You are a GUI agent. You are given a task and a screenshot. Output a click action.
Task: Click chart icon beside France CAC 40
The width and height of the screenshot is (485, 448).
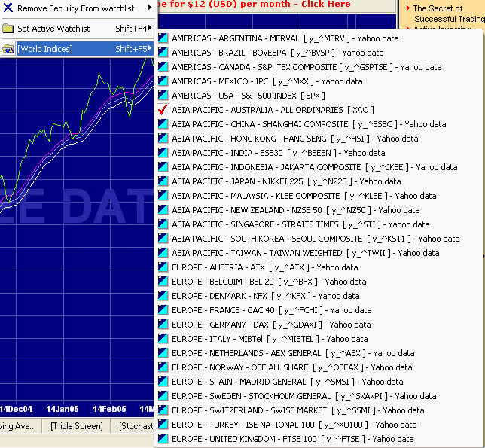pos(163,310)
